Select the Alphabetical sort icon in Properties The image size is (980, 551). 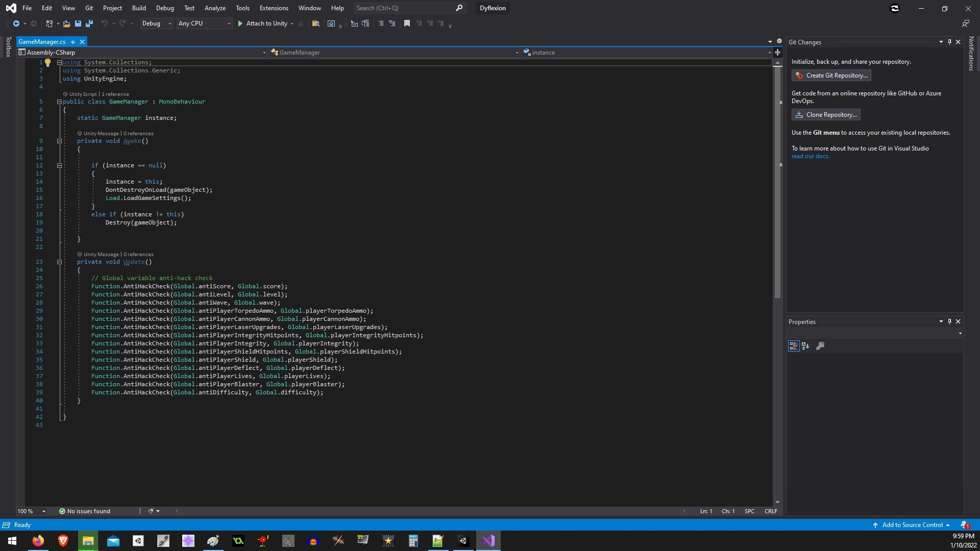pos(805,346)
